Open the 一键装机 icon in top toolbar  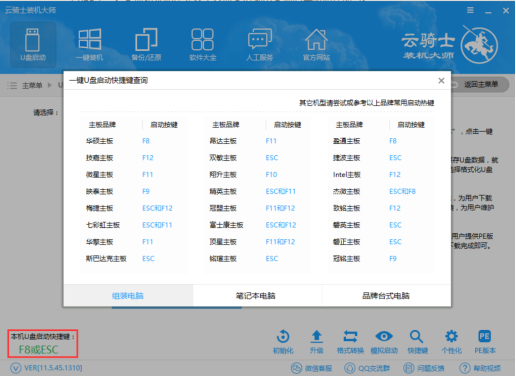89,44
